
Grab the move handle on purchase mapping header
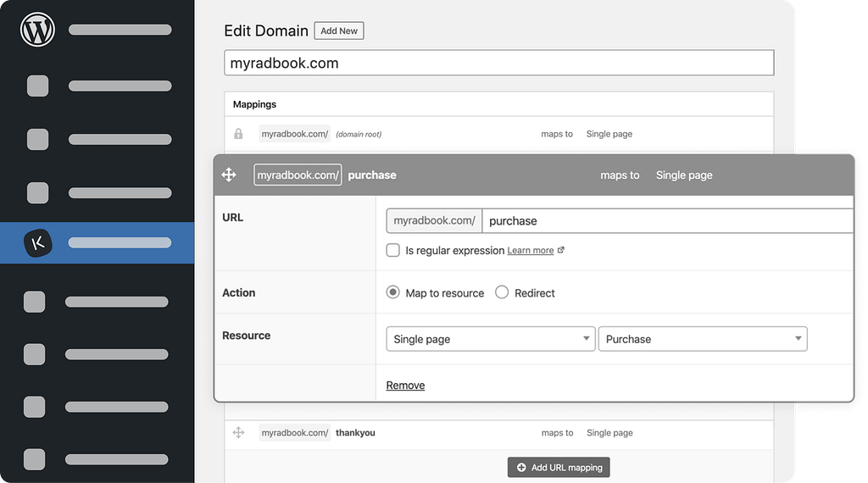point(229,175)
